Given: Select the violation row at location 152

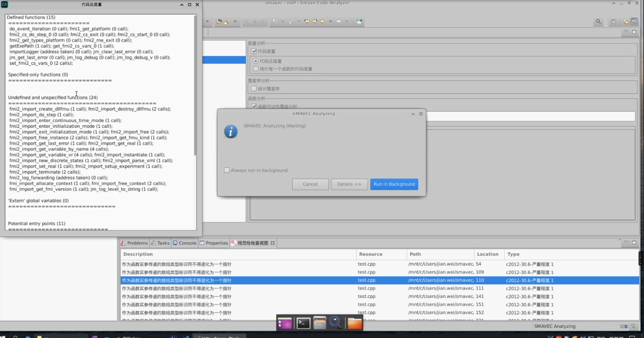Looking at the screenshot, I should tap(379, 313).
